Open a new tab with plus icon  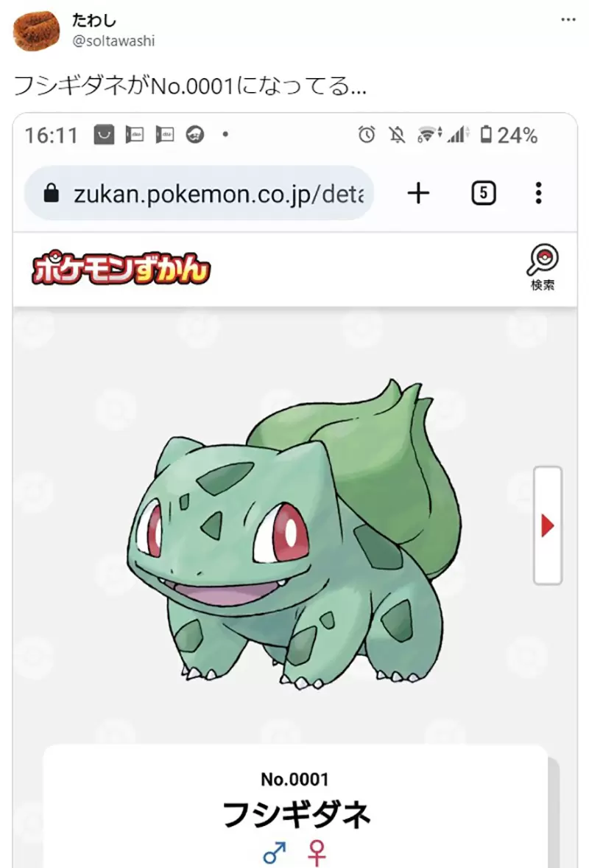(x=419, y=193)
